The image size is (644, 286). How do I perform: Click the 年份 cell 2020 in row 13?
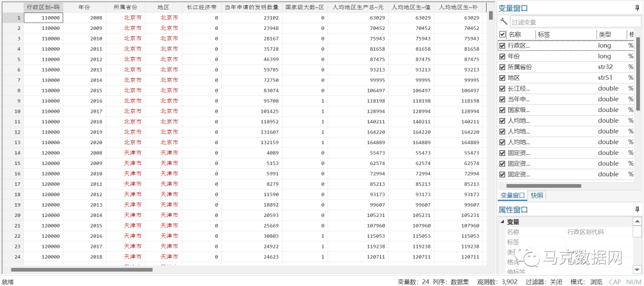click(84, 142)
